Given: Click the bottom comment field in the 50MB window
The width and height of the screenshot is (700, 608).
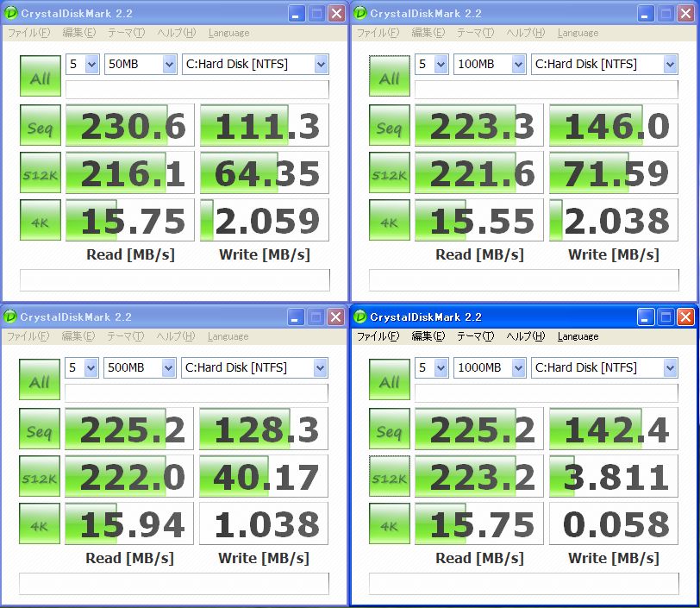Looking at the screenshot, I should [x=174, y=280].
